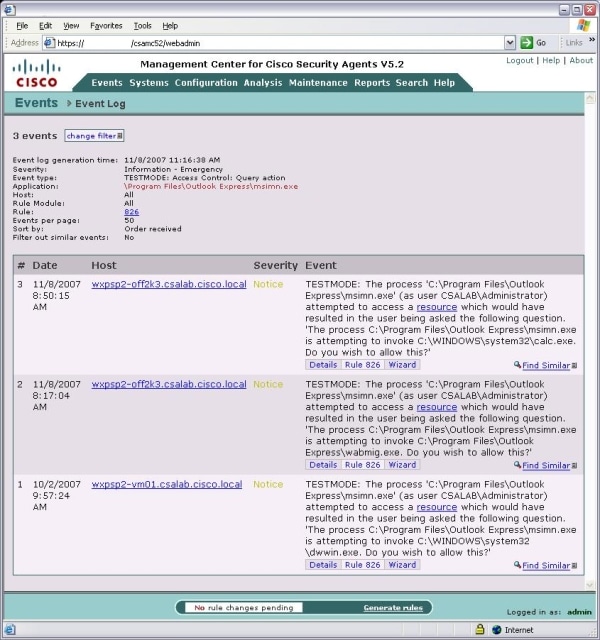Expand the Links toolbar chevron
The image size is (600, 640).
[x=592, y=39]
